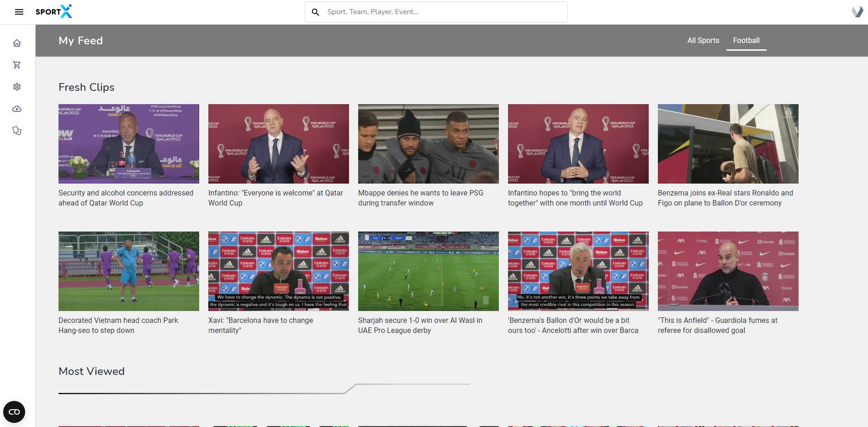
Task: Open Settings via the gear icon
Action: point(17,86)
